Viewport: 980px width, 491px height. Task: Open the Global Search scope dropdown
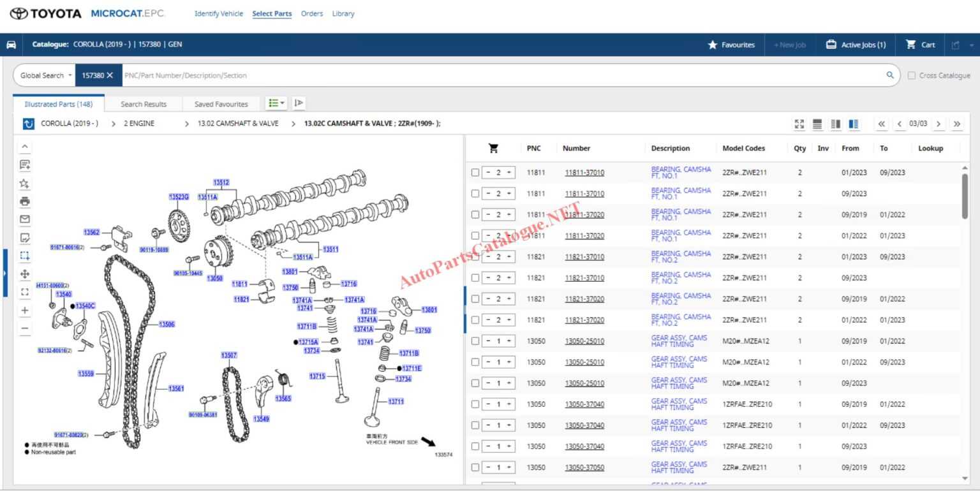43,75
